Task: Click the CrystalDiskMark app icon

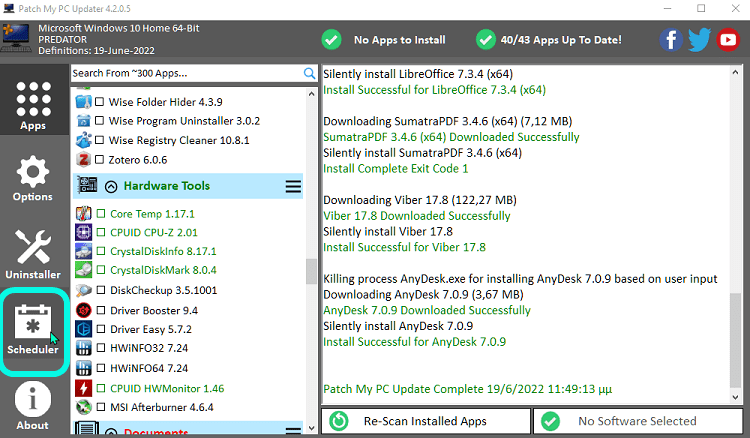Action: 83,270
